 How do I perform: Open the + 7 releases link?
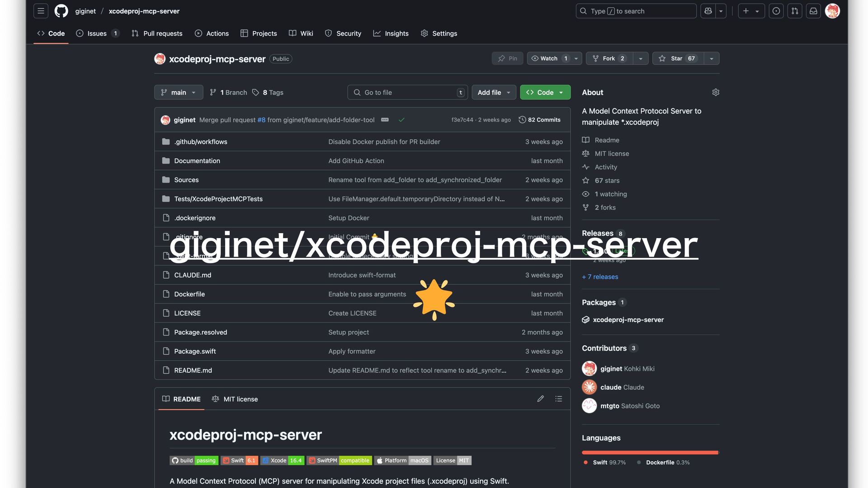[600, 277]
